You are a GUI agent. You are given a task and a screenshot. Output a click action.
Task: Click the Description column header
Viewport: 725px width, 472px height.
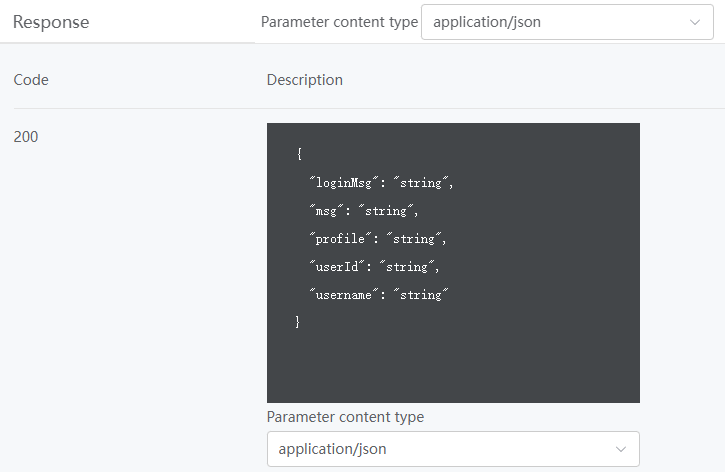(305, 80)
